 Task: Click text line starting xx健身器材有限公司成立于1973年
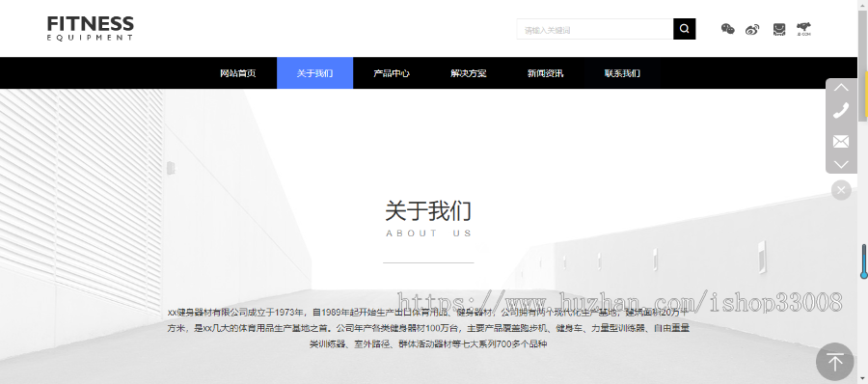click(x=428, y=313)
